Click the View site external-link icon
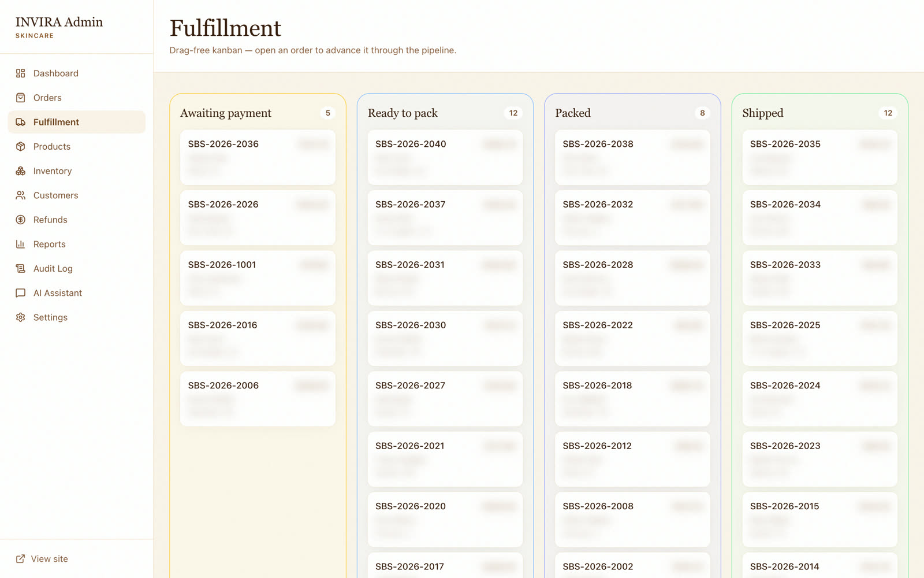The width and height of the screenshot is (924, 578). (21, 559)
